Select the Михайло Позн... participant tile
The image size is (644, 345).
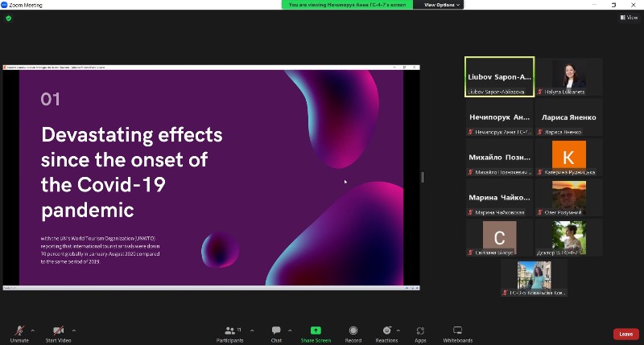click(499, 158)
